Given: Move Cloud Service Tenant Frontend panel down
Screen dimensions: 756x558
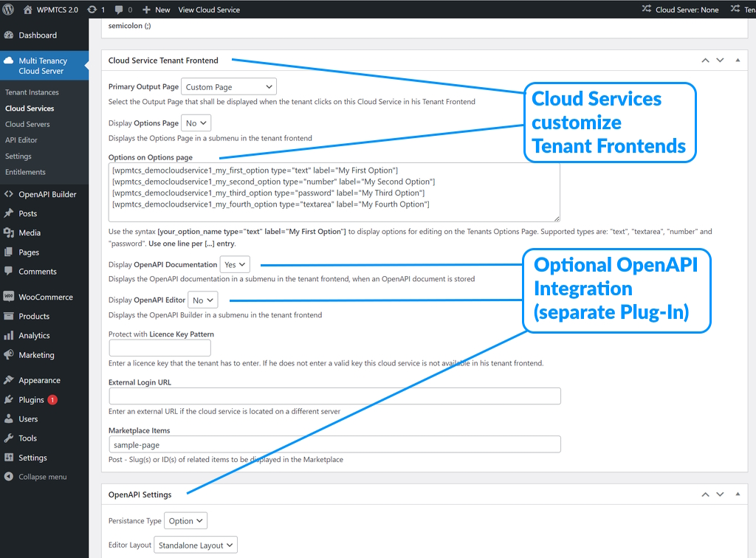Looking at the screenshot, I should point(720,61).
